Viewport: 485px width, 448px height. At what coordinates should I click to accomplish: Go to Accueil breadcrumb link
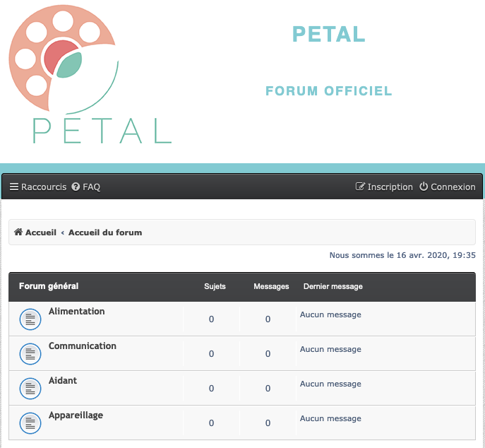pos(41,232)
